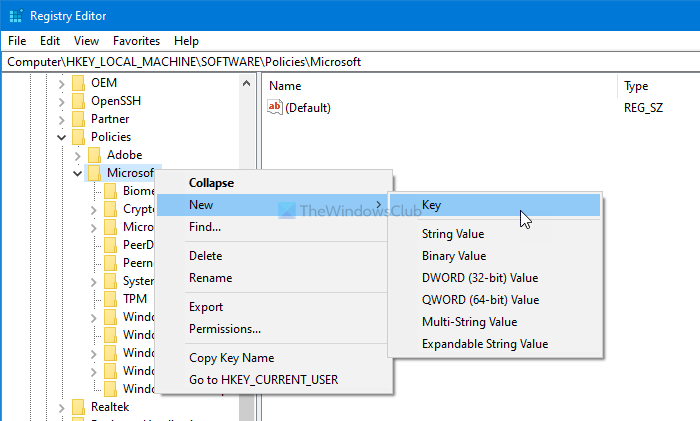Select the Policies key label
The image size is (700, 421).
(111, 137)
